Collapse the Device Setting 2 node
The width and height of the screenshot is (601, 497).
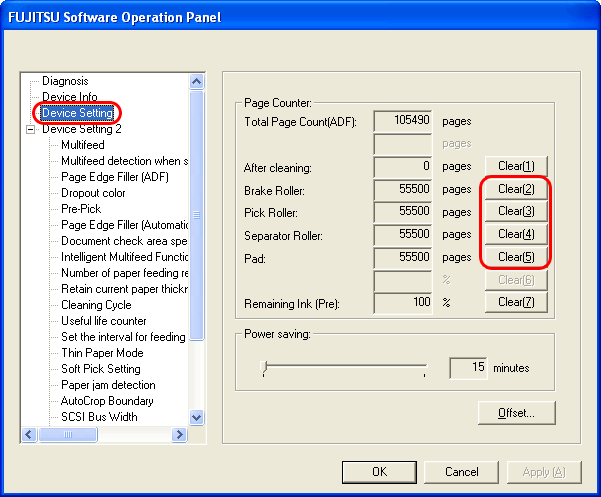30,130
